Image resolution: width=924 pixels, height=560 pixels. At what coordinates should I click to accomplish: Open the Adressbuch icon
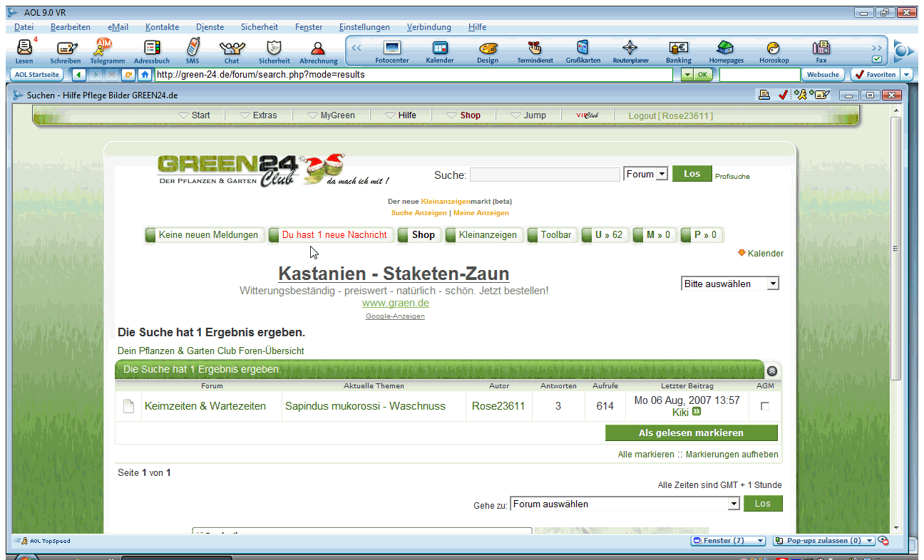click(x=152, y=49)
